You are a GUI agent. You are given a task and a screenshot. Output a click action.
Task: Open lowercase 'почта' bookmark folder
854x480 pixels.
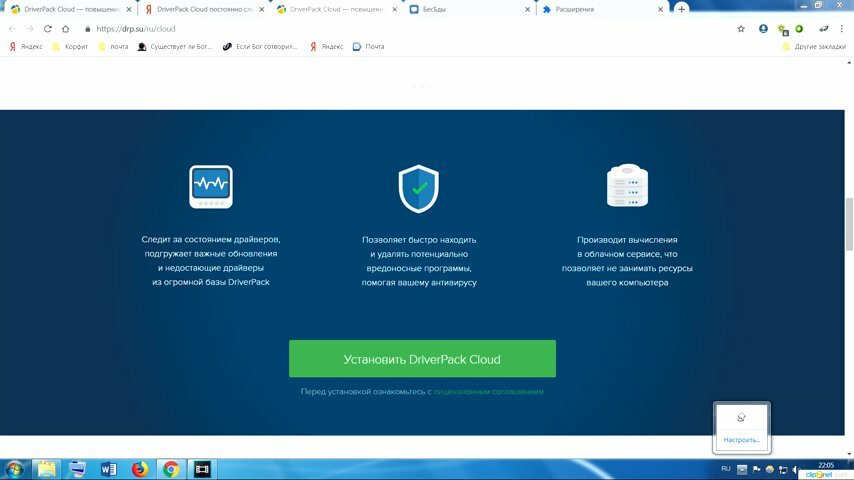click(x=113, y=47)
